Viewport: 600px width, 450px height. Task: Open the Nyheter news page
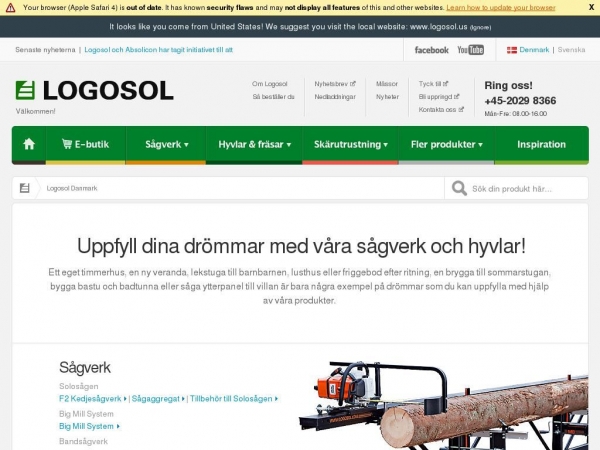point(387,97)
